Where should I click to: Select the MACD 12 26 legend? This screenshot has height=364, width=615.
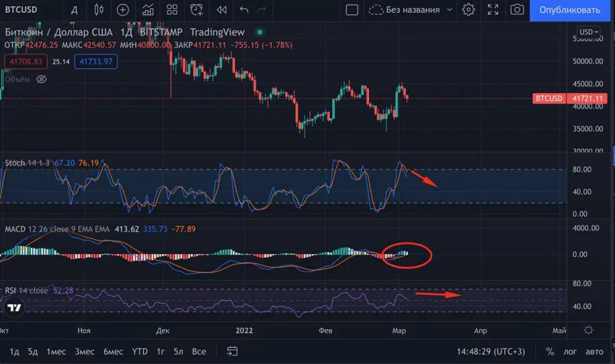[57, 229]
